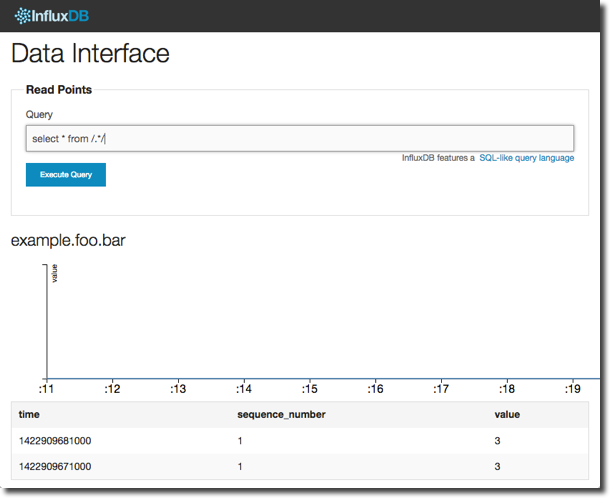Click inside the Query input field

pos(299,138)
